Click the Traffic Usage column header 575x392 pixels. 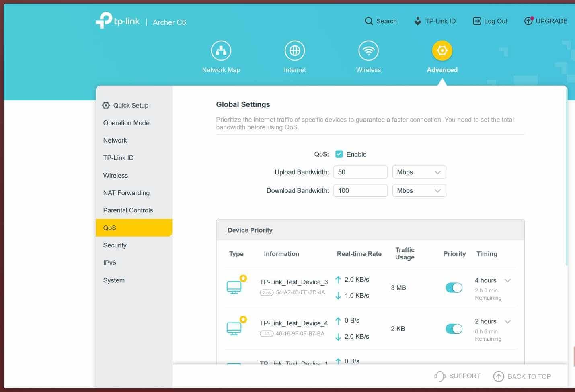[x=405, y=253]
